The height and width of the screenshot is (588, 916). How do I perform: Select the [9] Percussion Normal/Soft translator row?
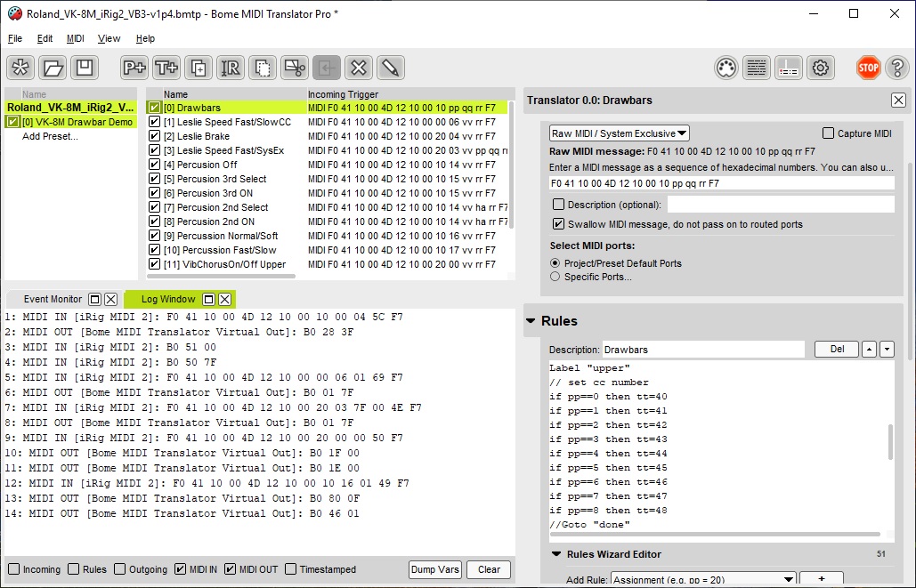click(x=328, y=236)
